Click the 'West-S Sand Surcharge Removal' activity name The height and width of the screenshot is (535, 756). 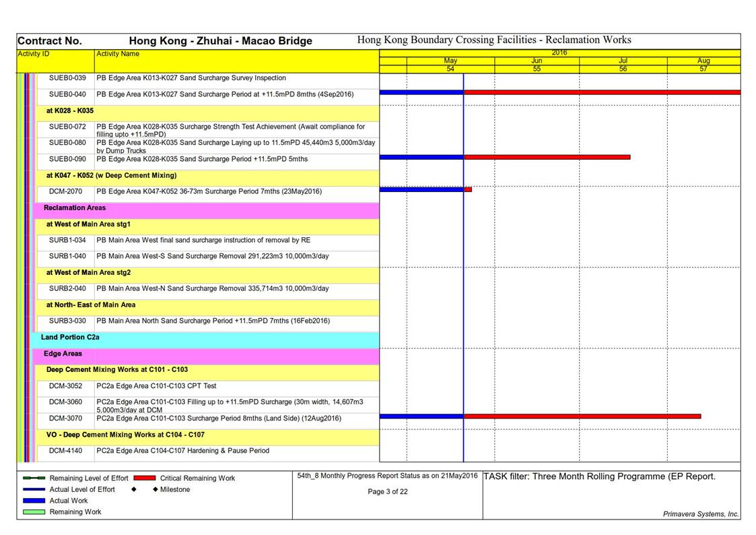(x=213, y=256)
